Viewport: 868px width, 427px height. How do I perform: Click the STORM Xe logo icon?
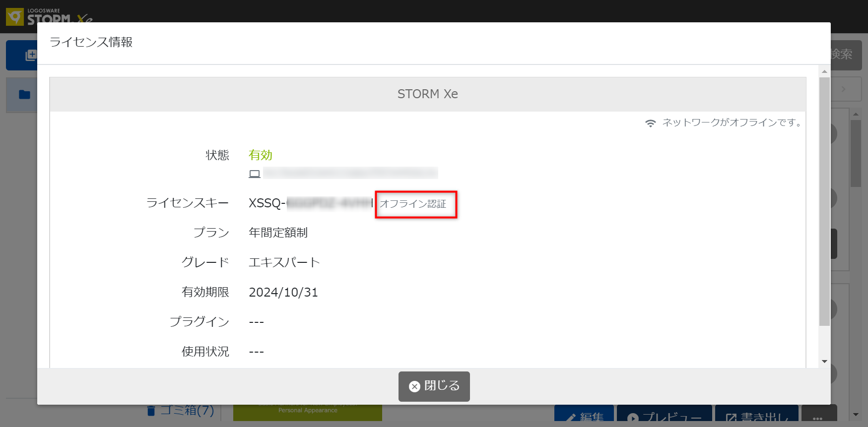click(15, 16)
